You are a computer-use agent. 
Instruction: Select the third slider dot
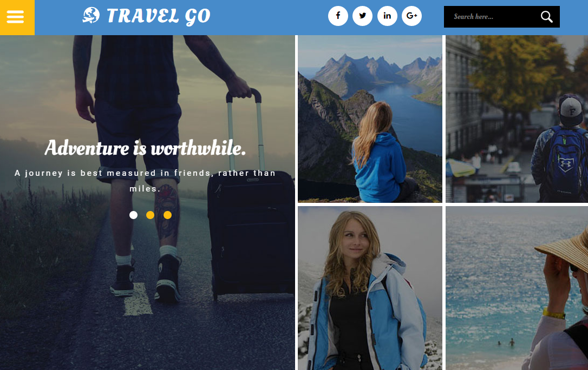167,215
